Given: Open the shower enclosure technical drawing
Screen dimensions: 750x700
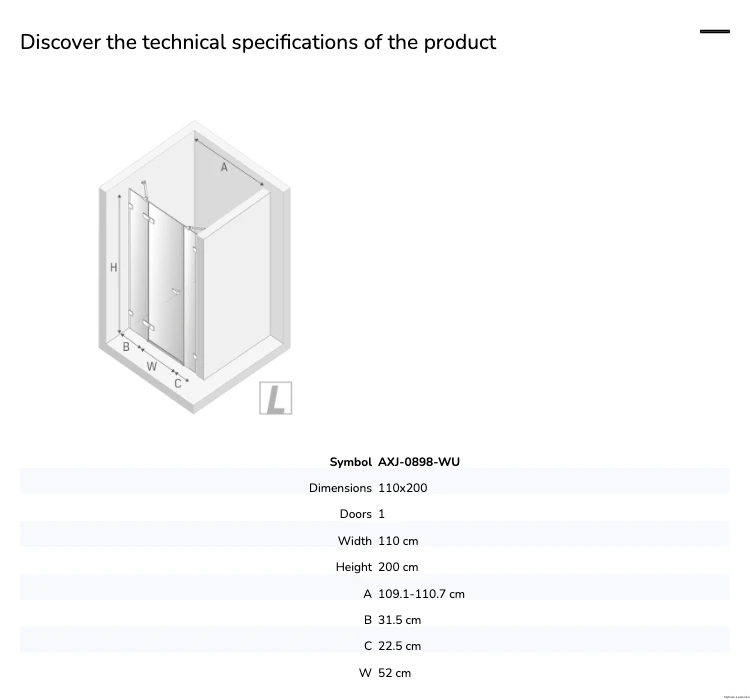Looking at the screenshot, I should click(x=195, y=267).
